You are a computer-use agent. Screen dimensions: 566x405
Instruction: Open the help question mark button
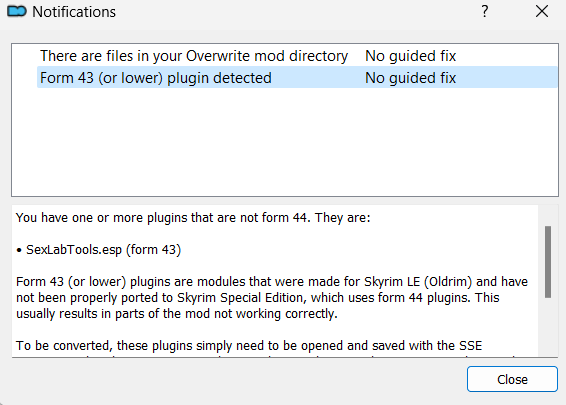485,12
